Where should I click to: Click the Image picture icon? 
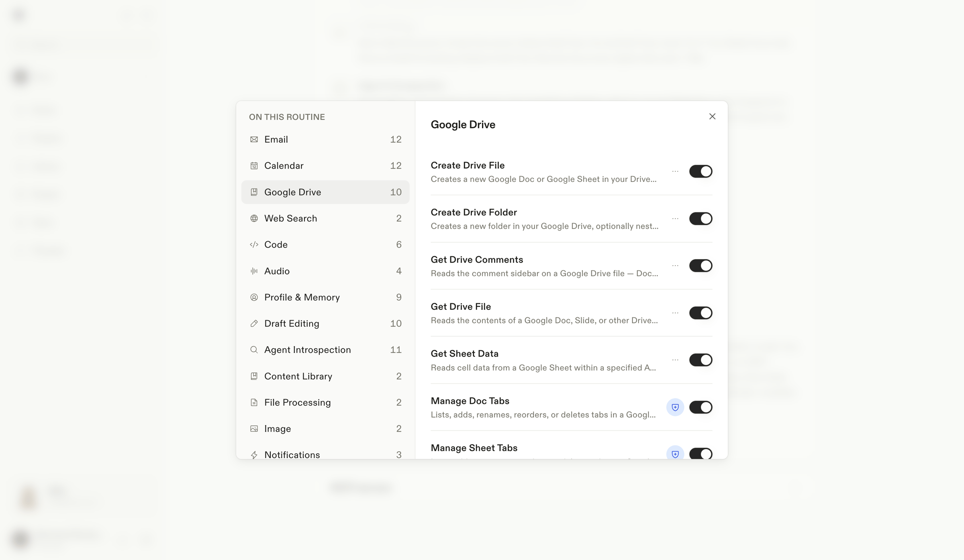(254, 429)
